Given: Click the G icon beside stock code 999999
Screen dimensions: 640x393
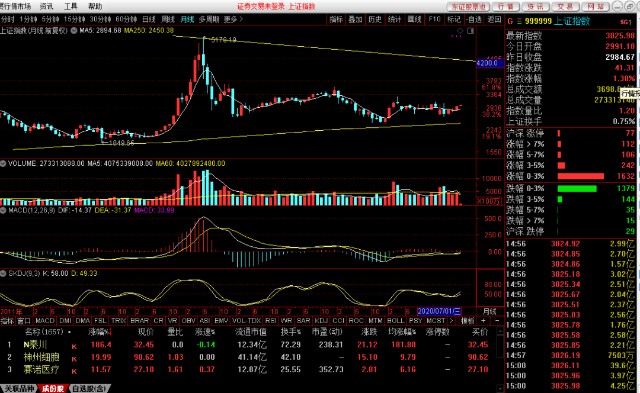Looking at the screenshot, I should 510,21.
